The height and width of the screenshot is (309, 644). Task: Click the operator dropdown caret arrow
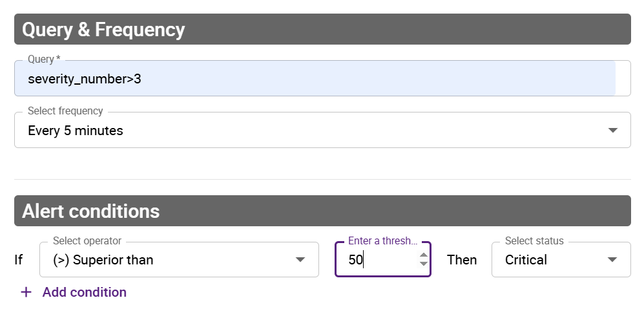300,260
